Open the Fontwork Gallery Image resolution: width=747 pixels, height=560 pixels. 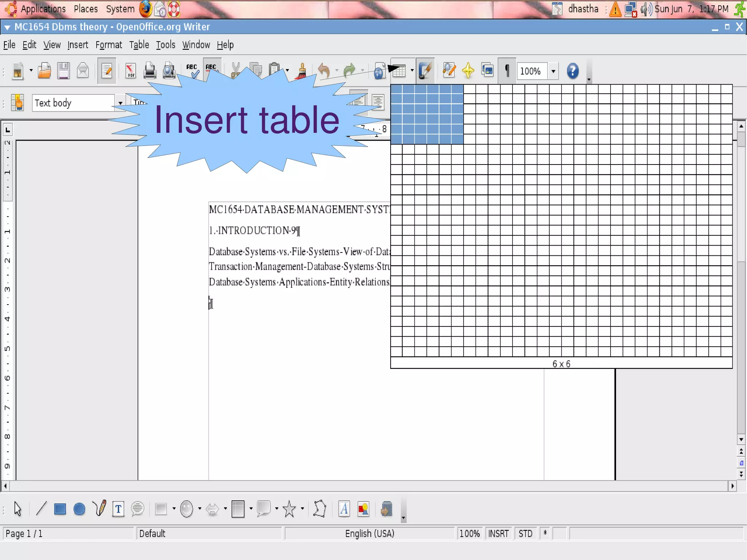344,509
